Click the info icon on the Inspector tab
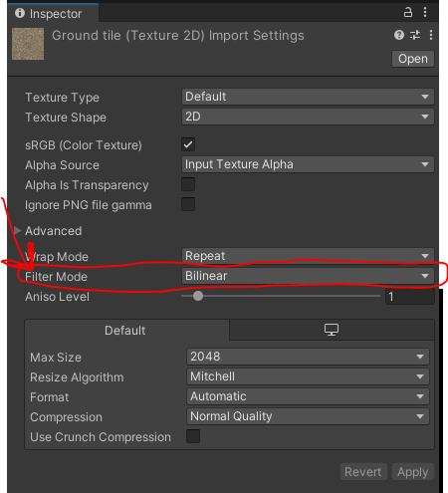This screenshot has width=448, height=493. click(x=20, y=13)
